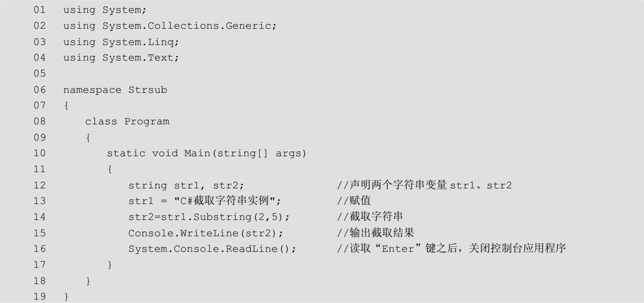This screenshot has width=644, height=303.
Task: Click the empty line numbered 05
Action: 39,73
